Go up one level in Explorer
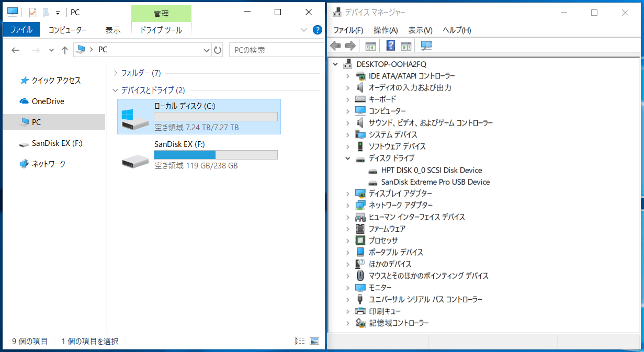Viewport: 644px width, 352px height. pyautogui.click(x=65, y=50)
